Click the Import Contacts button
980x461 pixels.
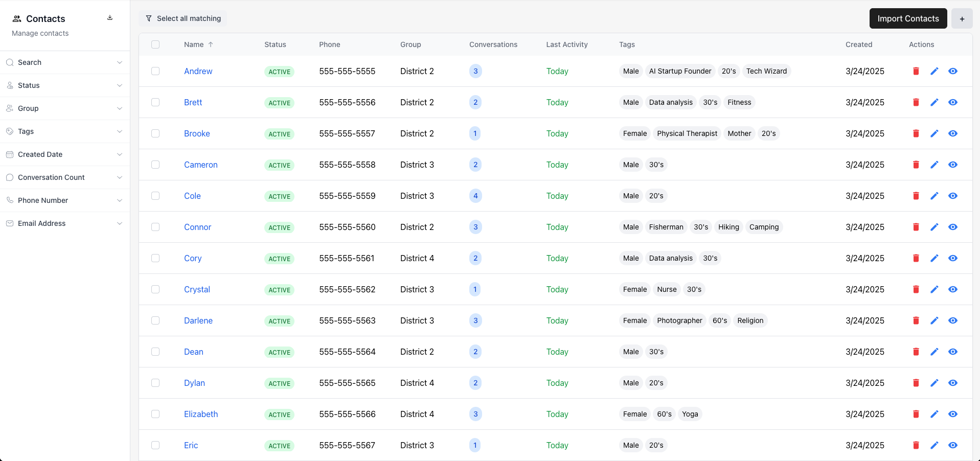pos(908,18)
